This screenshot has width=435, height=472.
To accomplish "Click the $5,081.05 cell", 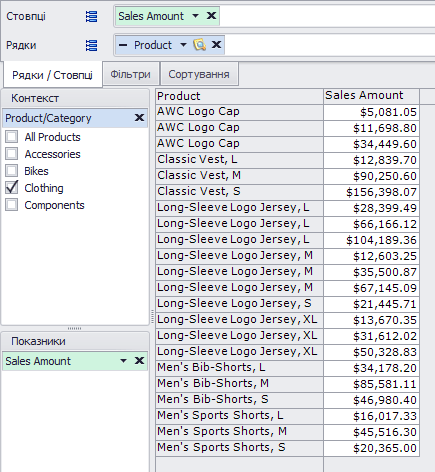I will pyautogui.click(x=371, y=112).
